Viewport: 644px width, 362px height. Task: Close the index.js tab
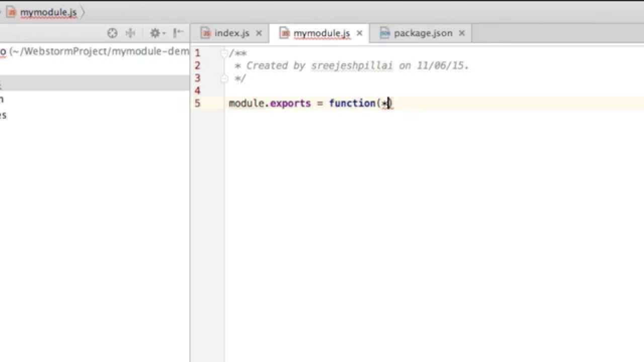[x=259, y=33]
